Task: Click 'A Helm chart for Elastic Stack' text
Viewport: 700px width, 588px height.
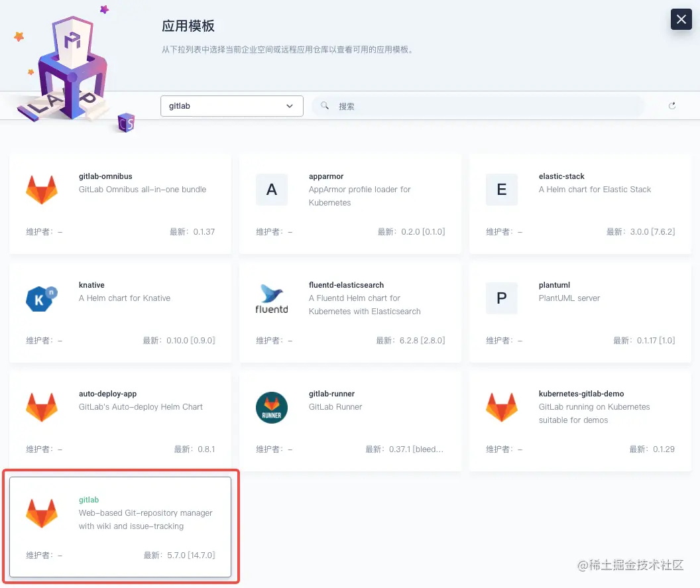Action: [595, 190]
